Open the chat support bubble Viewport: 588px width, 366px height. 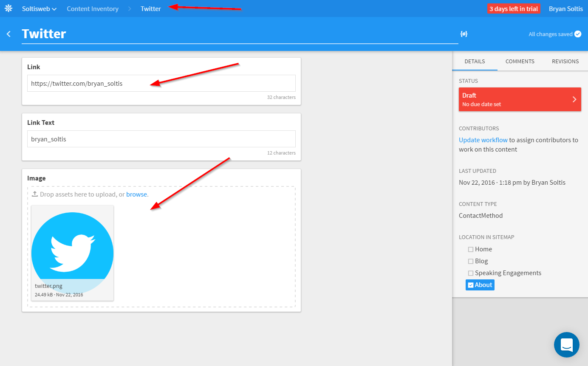(x=567, y=345)
